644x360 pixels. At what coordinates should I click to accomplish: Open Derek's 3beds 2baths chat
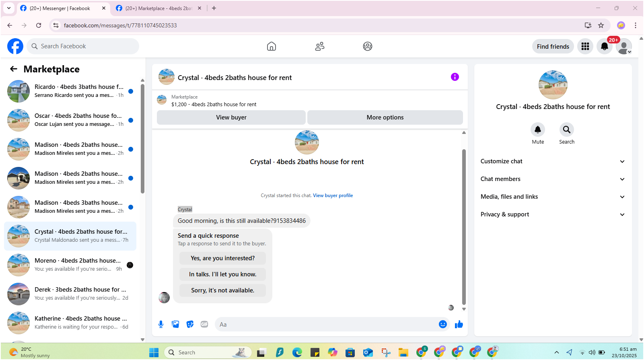click(x=70, y=294)
